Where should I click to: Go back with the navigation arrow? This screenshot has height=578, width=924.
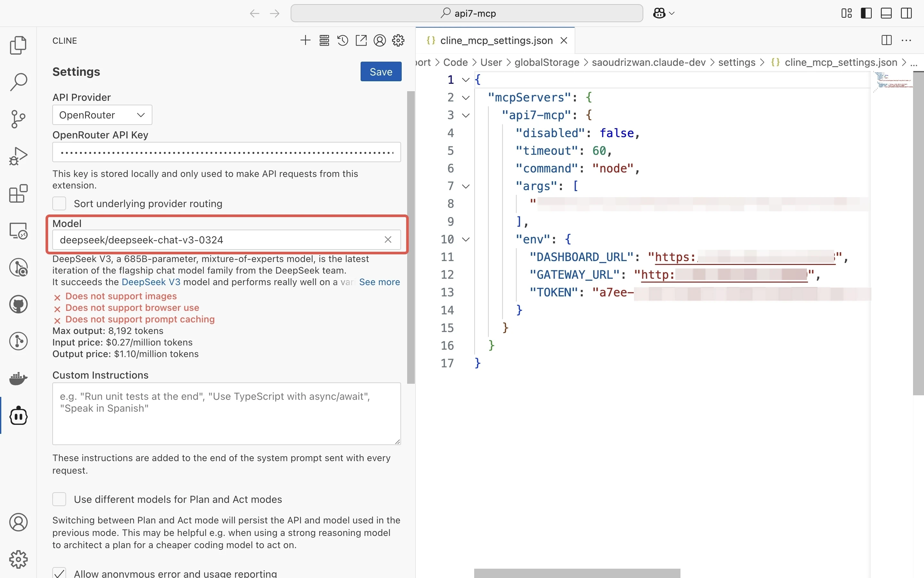click(255, 13)
